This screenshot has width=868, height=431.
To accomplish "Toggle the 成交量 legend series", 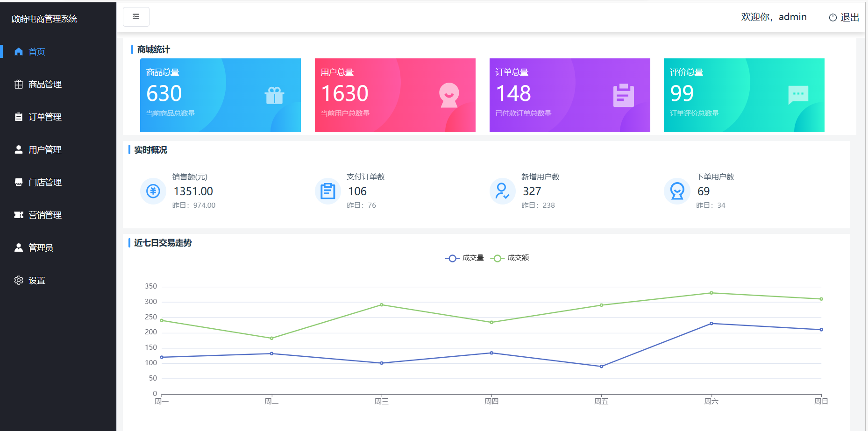I will coord(464,258).
